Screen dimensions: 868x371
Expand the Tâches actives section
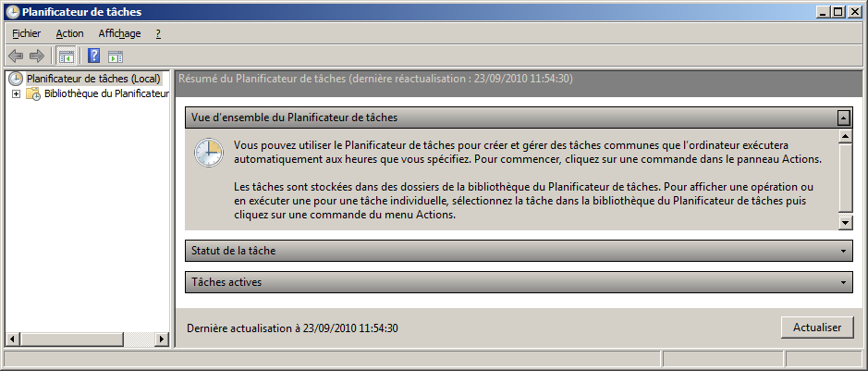click(x=844, y=281)
